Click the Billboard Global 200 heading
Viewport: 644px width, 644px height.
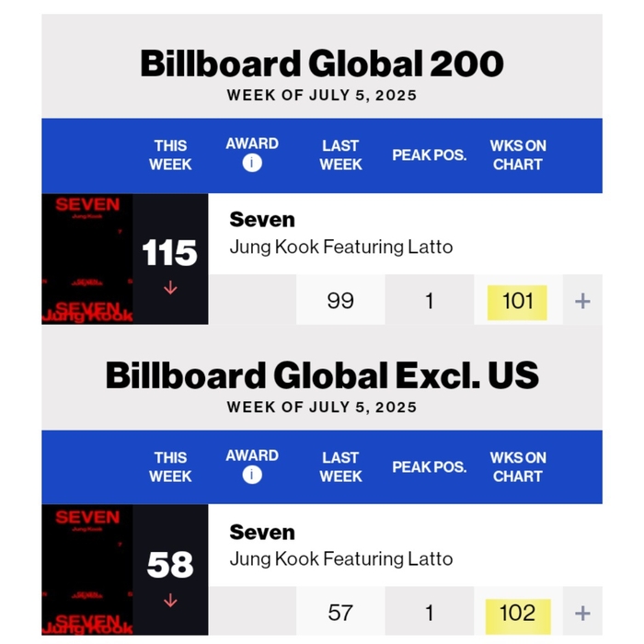coord(322,63)
